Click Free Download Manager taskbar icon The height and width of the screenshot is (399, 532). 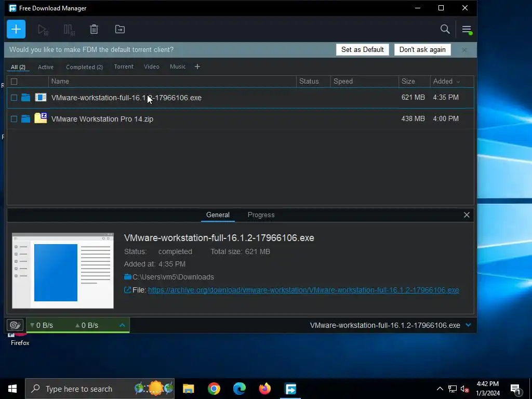pyautogui.click(x=290, y=389)
